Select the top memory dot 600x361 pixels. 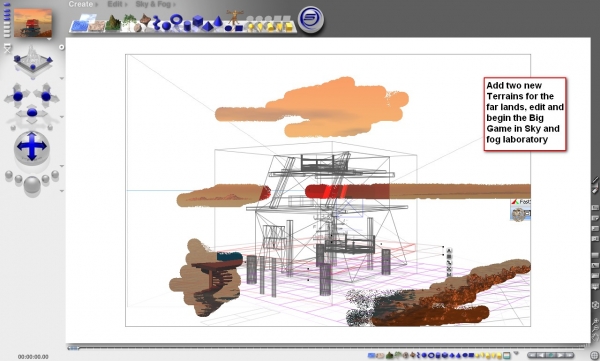[x=7, y=4]
